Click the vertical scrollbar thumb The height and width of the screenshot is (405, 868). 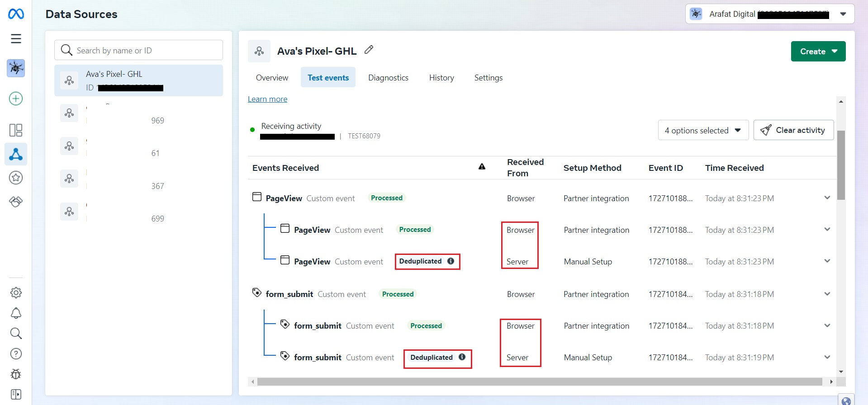coord(841,165)
